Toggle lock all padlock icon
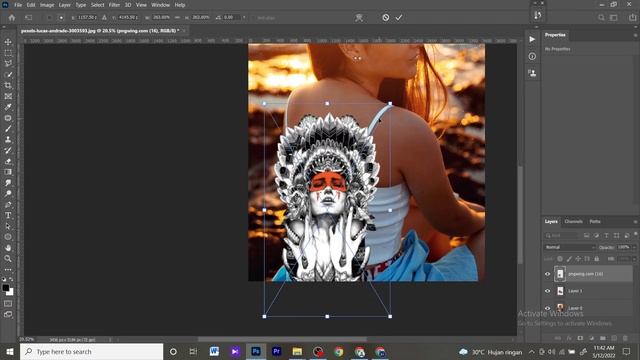The height and width of the screenshot is (360, 640). (x=596, y=259)
